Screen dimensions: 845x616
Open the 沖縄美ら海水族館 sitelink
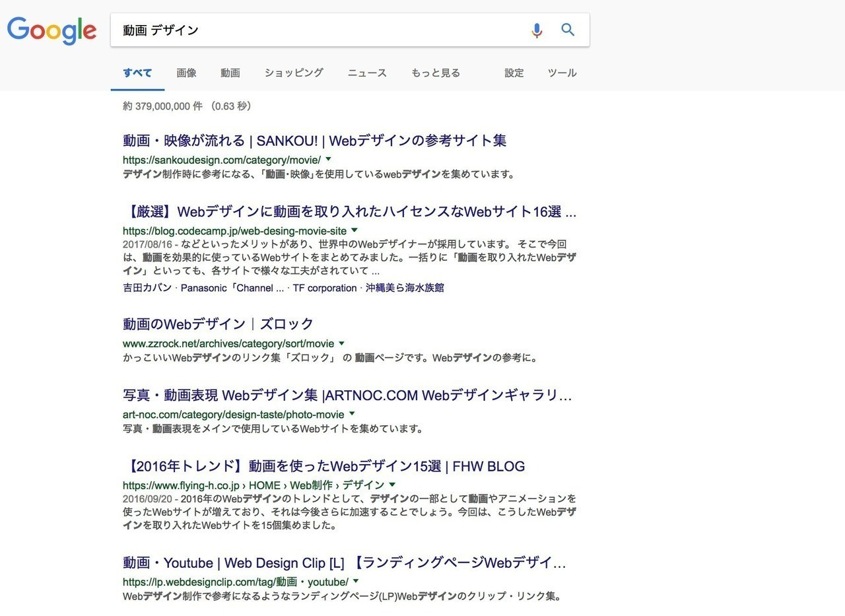405,288
